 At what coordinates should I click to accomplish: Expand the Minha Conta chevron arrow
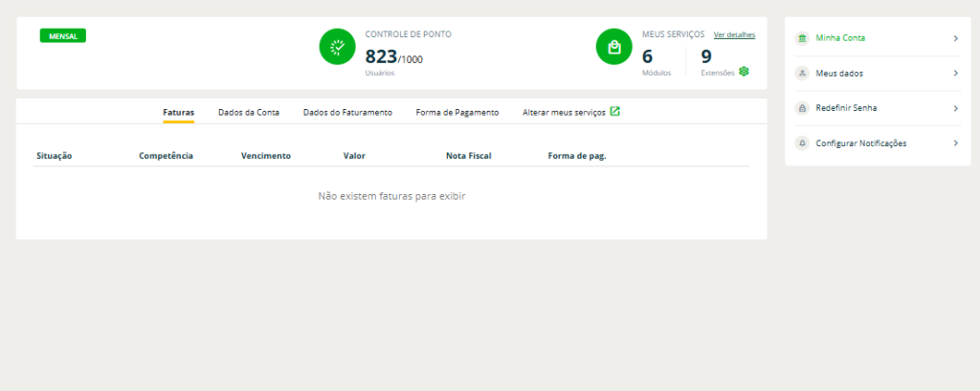pos(955,38)
